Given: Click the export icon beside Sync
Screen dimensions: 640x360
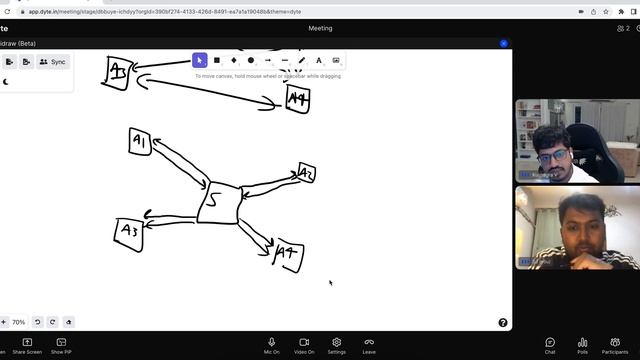Looking at the screenshot, I should point(27,62).
